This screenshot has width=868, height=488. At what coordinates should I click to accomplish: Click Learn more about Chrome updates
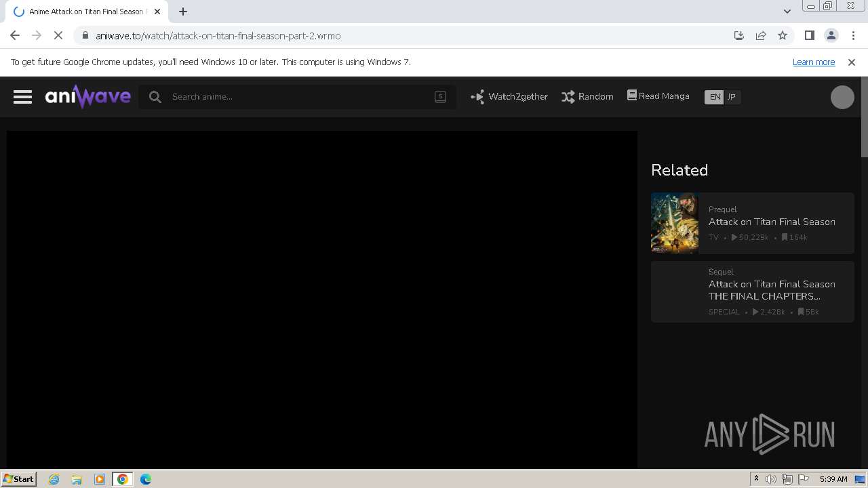coord(814,62)
